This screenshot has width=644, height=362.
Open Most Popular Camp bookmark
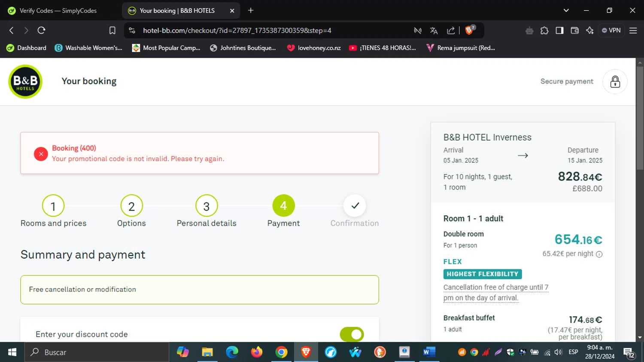[166, 48]
